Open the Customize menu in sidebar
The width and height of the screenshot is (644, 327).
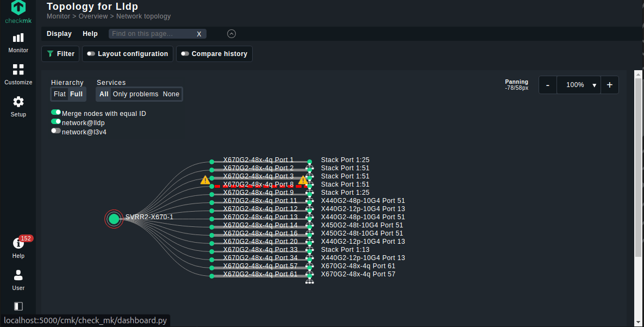point(18,75)
